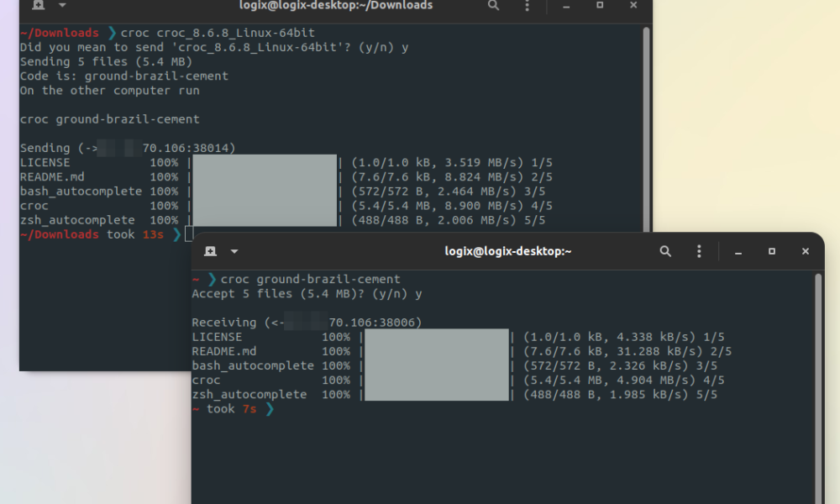Close the Downloads terminal window

[x=633, y=5]
